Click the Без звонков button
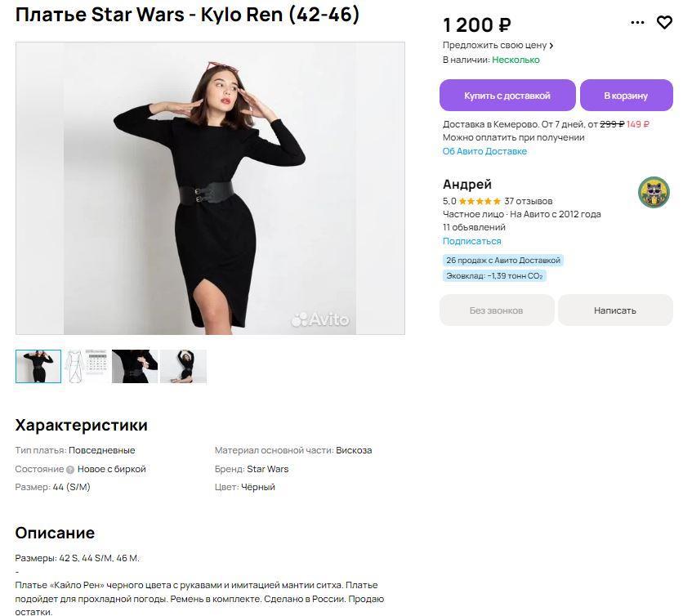This screenshot has height=616, width=683. (x=496, y=310)
